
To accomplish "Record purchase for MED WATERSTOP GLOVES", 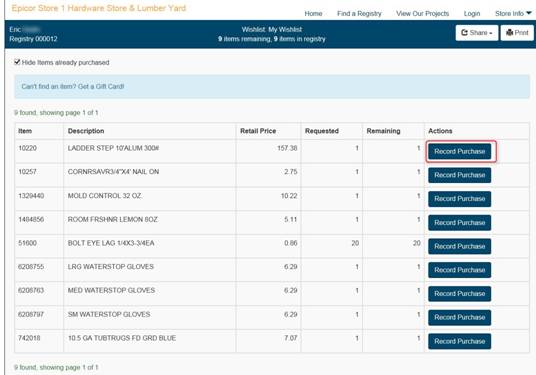I will tap(459, 294).
